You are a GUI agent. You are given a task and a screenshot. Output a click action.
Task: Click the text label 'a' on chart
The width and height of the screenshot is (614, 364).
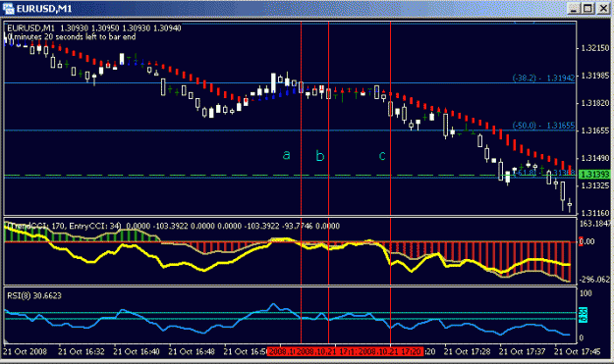click(x=287, y=155)
